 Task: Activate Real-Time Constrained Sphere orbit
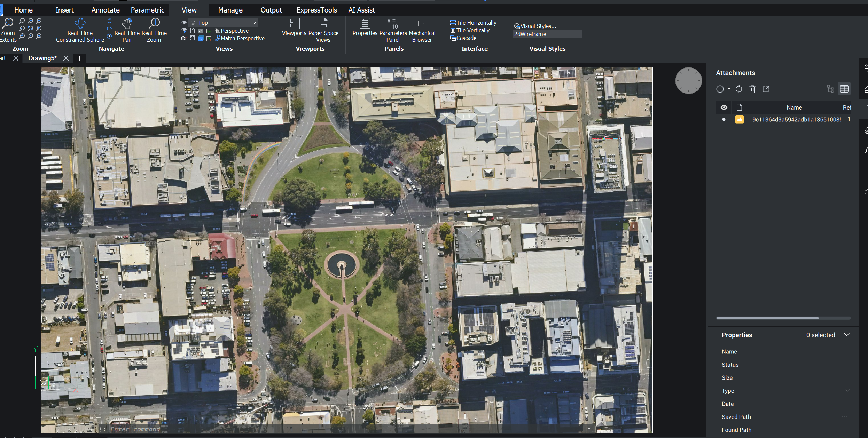point(80,30)
